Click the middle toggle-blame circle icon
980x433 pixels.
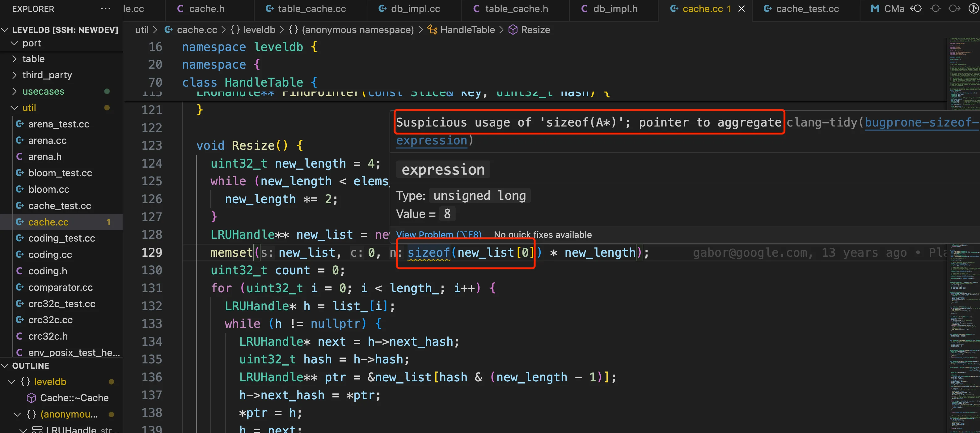(x=936, y=8)
